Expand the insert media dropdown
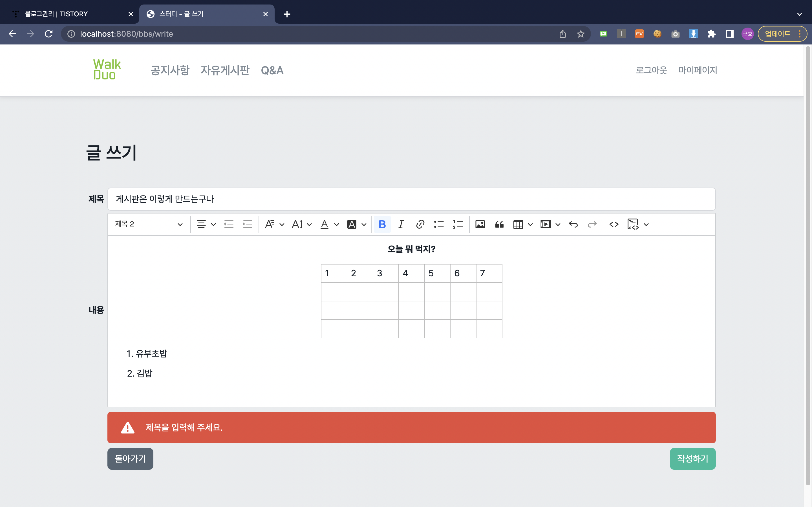Viewport: 812px width, 507px height. [x=550, y=224]
